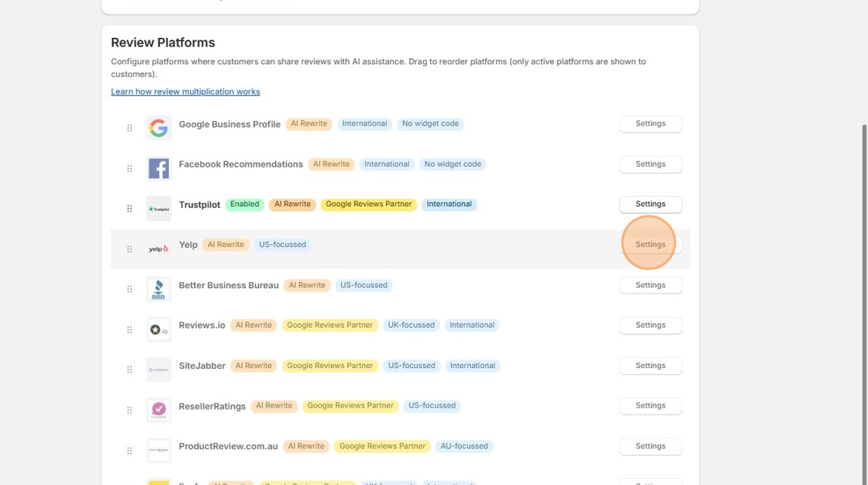Click the Google Business Profile logo icon

coord(159,128)
